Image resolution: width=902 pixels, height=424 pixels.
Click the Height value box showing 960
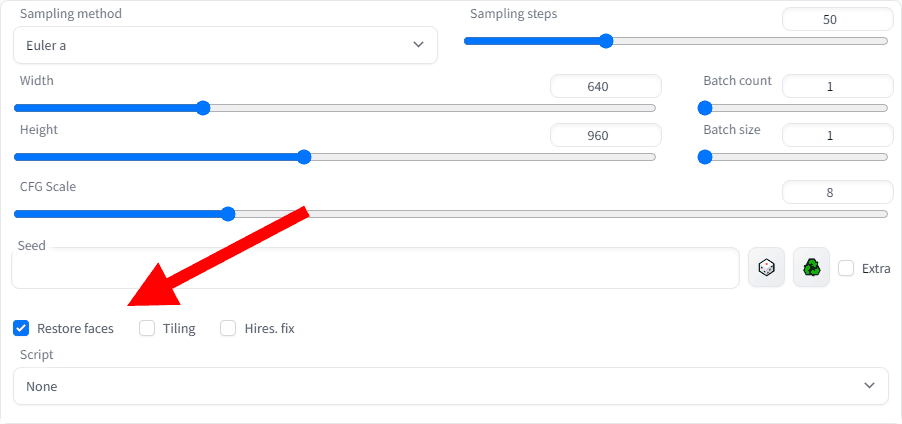(x=606, y=136)
